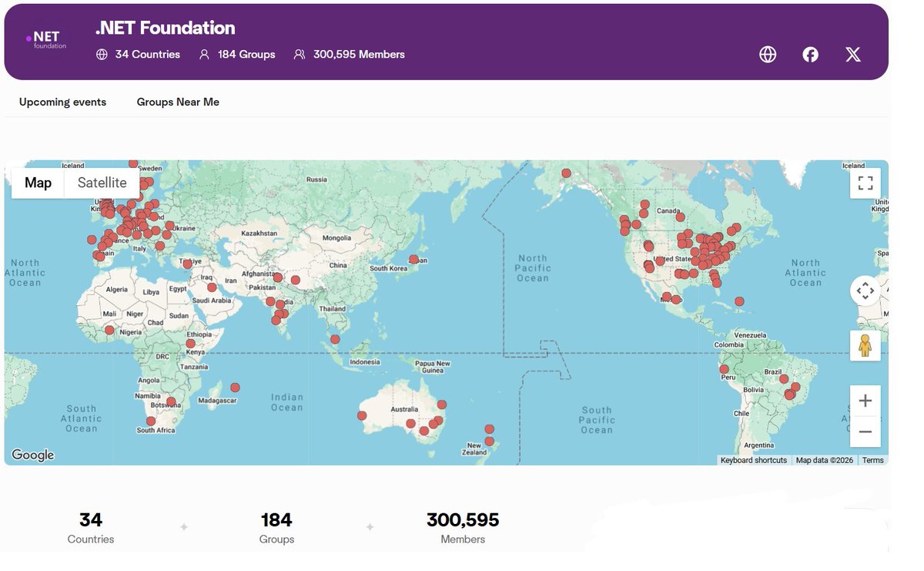Open the X (Twitter) icon

tap(853, 54)
